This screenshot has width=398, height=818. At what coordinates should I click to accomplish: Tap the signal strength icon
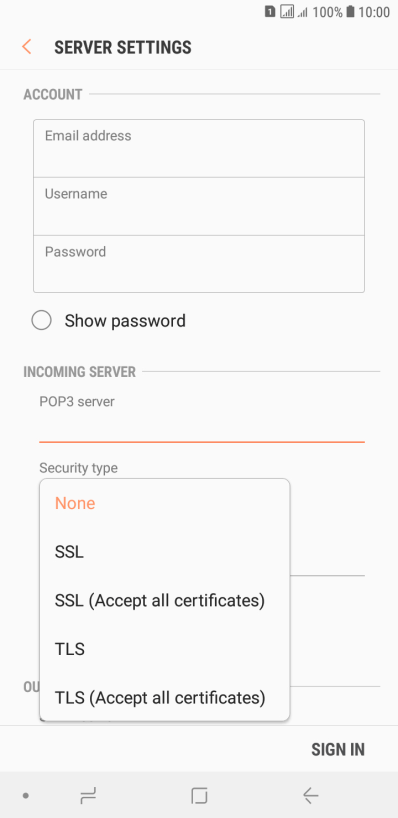tap(287, 11)
